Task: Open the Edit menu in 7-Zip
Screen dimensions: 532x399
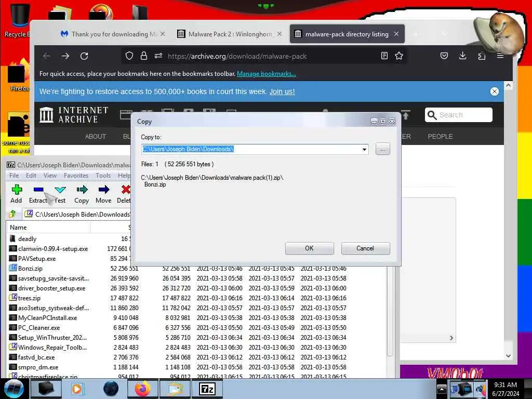Action: click(31, 176)
